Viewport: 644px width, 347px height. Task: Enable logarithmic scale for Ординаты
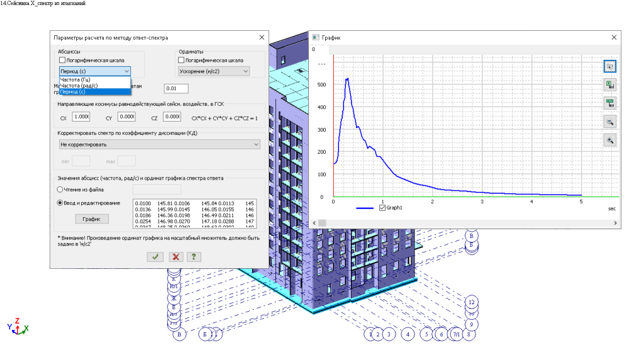tap(182, 60)
